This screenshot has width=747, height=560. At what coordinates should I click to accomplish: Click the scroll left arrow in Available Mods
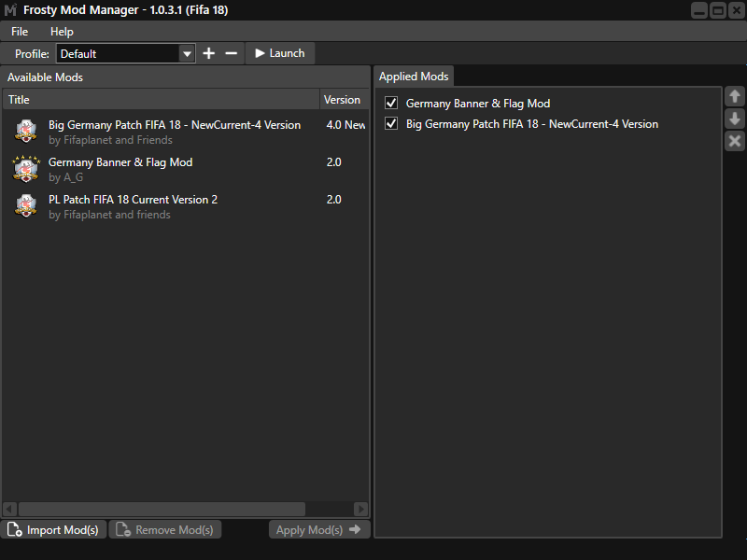click(9, 509)
